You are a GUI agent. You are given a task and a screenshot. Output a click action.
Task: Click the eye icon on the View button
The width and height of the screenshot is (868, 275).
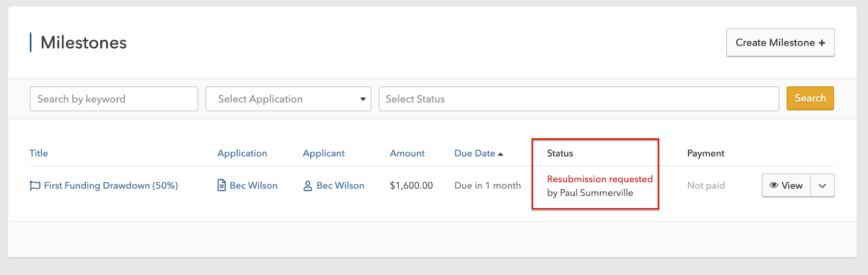[x=774, y=186]
